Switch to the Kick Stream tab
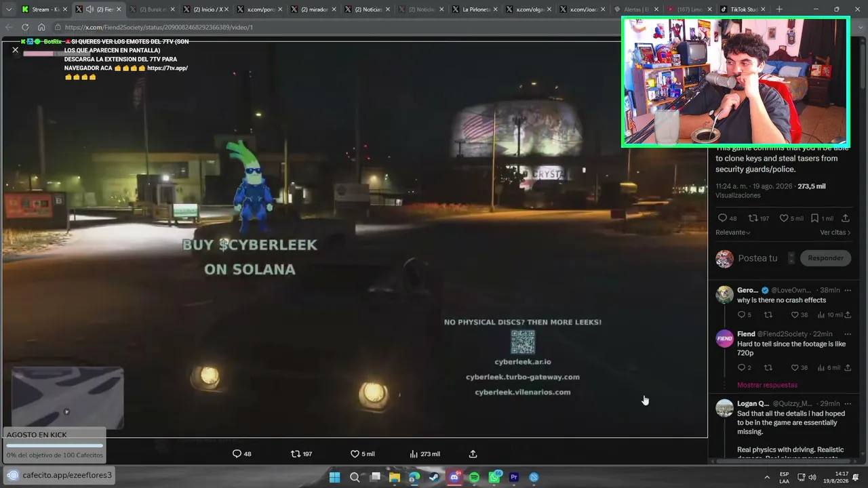 pyautogui.click(x=44, y=9)
